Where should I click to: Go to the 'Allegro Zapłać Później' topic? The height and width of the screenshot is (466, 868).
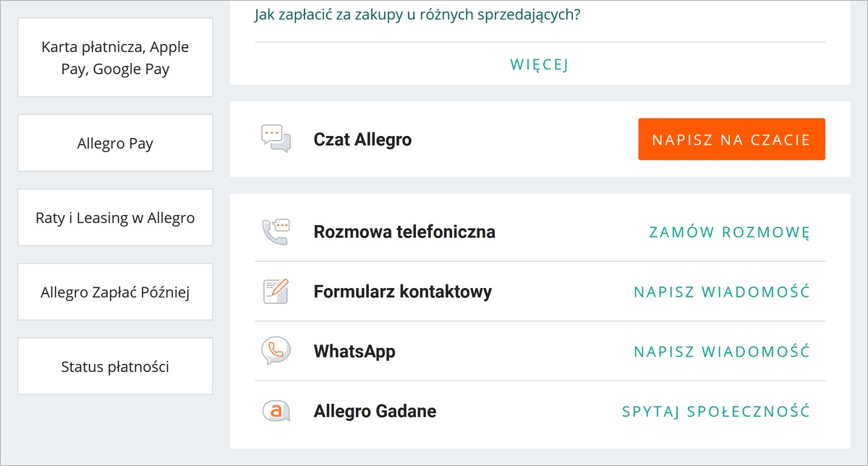(115, 292)
